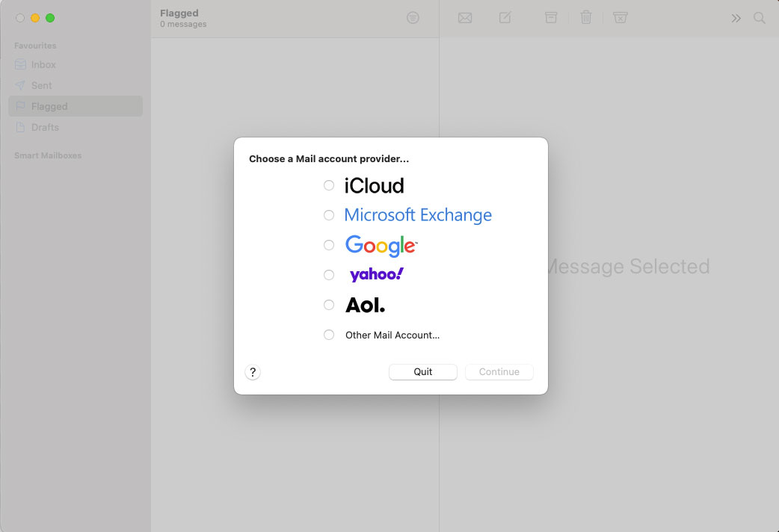This screenshot has height=532, width=779.
Task: Click the "Choose a Mail account provider..." heading
Action: [x=329, y=159]
